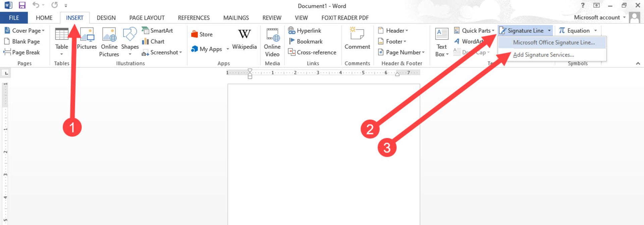Switch to the REFERENCES tab
This screenshot has height=225, width=644.
pyautogui.click(x=194, y=18)
